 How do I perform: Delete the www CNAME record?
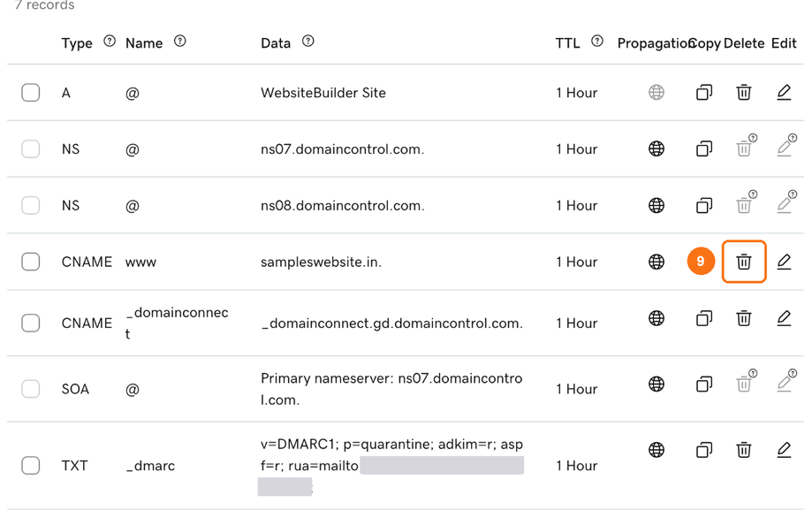pyautogui.click(x=744, y=262)
